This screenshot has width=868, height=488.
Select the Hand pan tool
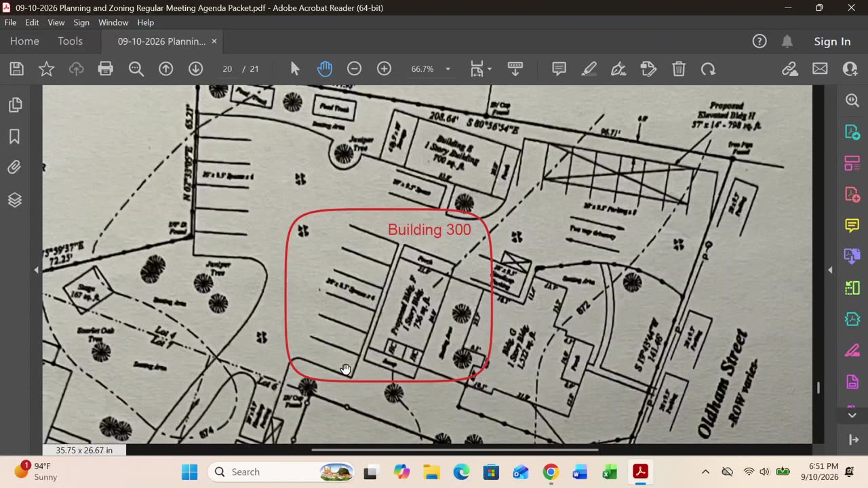pyautogui.click(x=325, y=68)
